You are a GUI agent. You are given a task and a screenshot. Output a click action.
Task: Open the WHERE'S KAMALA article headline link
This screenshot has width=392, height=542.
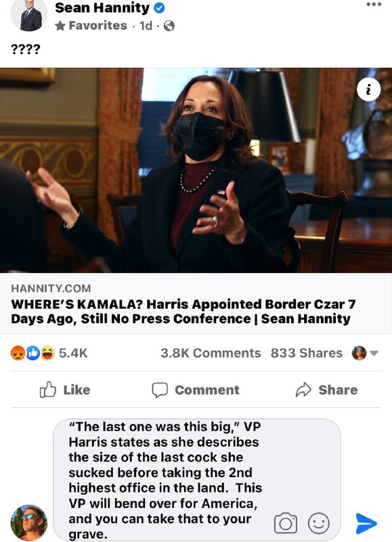tap(183, 312)
